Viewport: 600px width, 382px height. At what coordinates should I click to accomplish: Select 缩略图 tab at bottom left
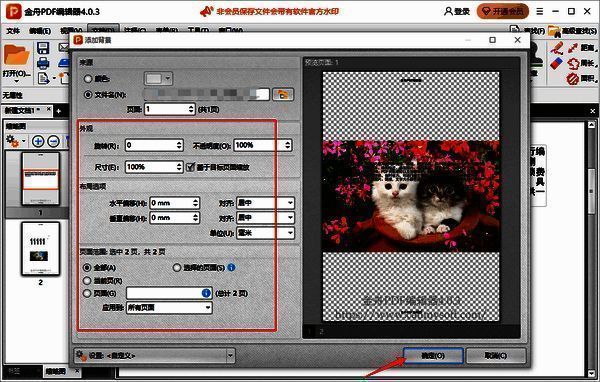pos(55,371)
